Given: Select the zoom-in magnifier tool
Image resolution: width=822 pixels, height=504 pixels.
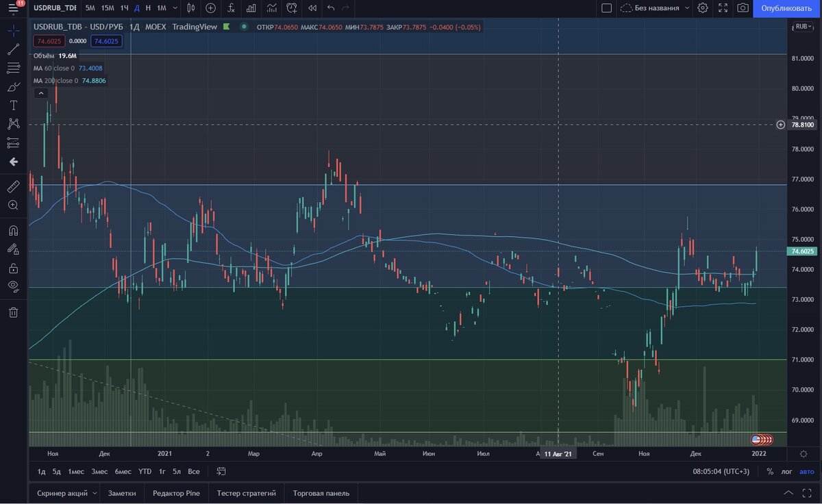Looking at the screenshot, I should pos(14,205).
